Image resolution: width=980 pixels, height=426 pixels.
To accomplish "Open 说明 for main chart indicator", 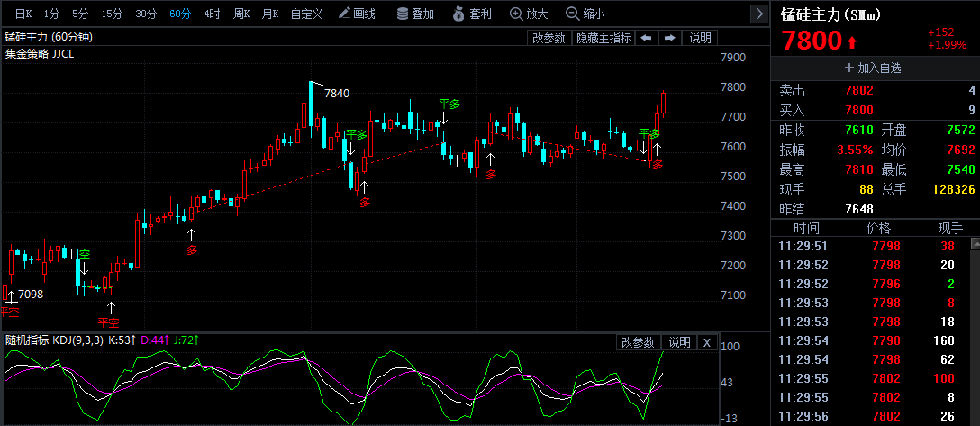I will [700, 38].
